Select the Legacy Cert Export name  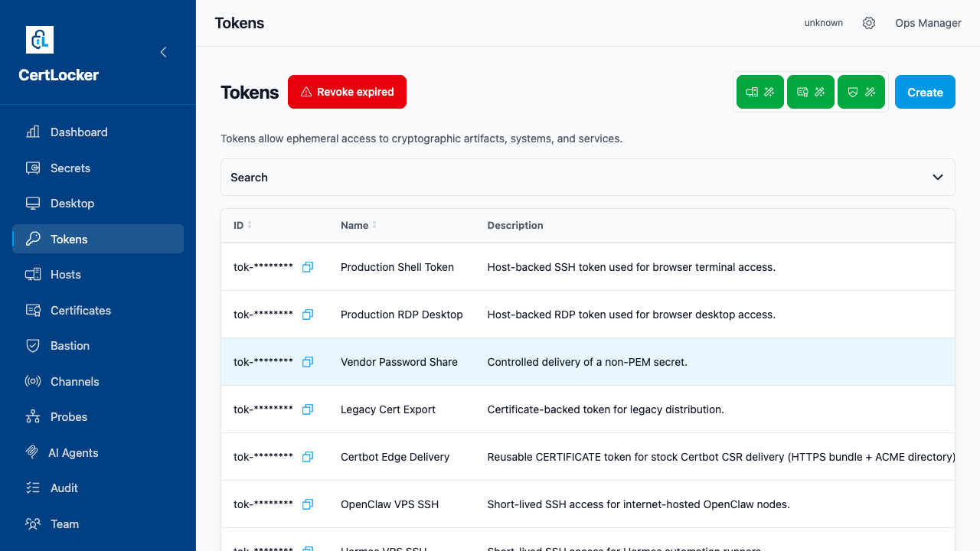388,409
